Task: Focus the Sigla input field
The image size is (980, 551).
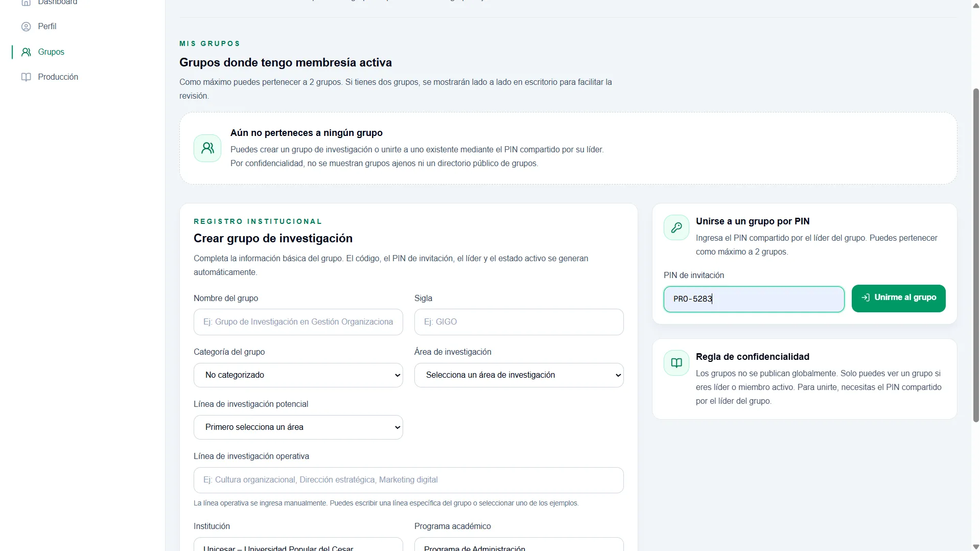Action: tap(519, 322)
